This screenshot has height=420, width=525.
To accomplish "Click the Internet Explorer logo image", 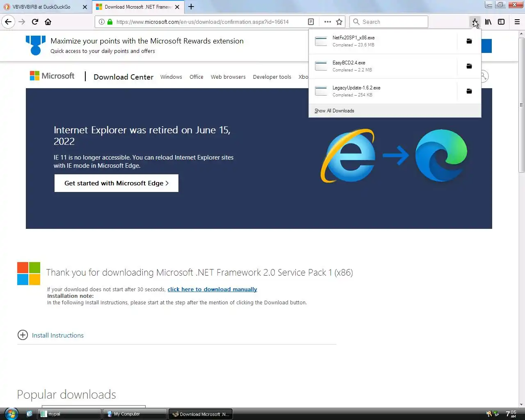I will pos(348,156).
